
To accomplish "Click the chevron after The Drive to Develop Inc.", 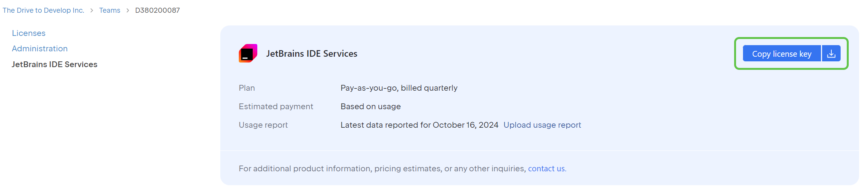I will [x=92, y=10].
